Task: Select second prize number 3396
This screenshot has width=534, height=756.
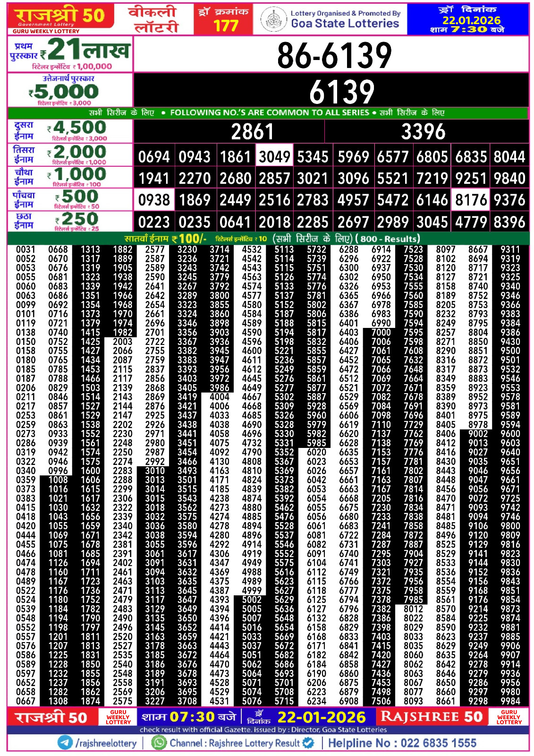Action: [423, 132]
